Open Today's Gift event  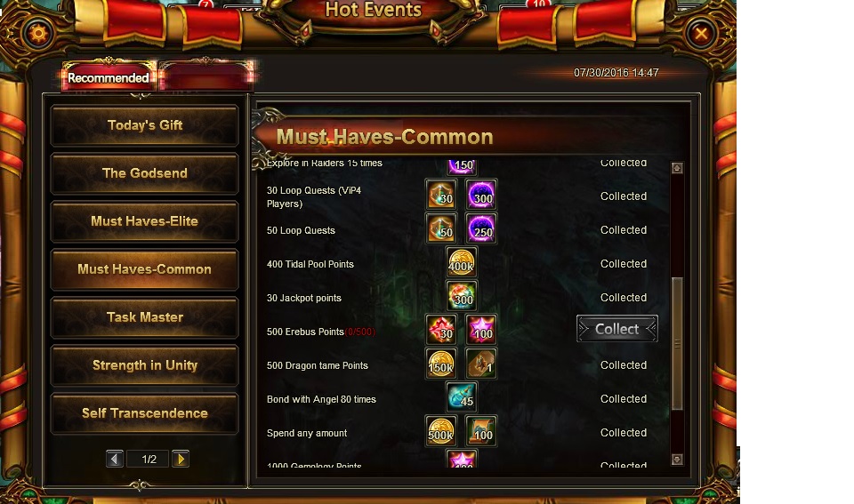[x=144, y=125]
